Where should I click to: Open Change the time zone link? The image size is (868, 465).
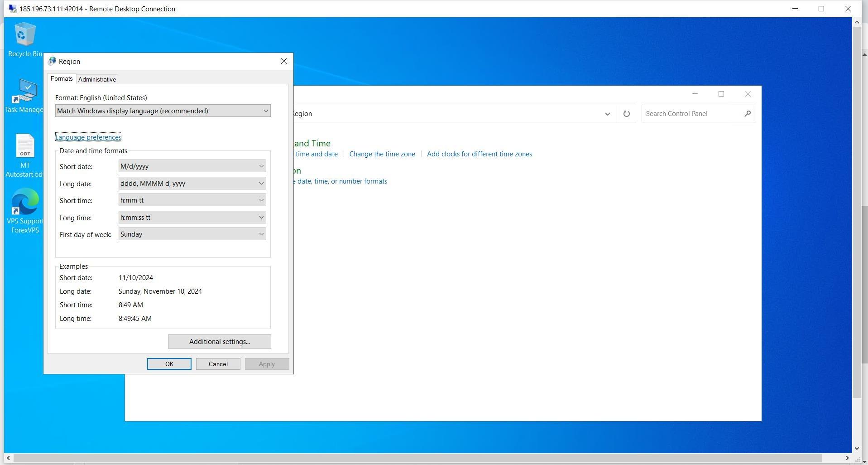click(x=382, y=154)
